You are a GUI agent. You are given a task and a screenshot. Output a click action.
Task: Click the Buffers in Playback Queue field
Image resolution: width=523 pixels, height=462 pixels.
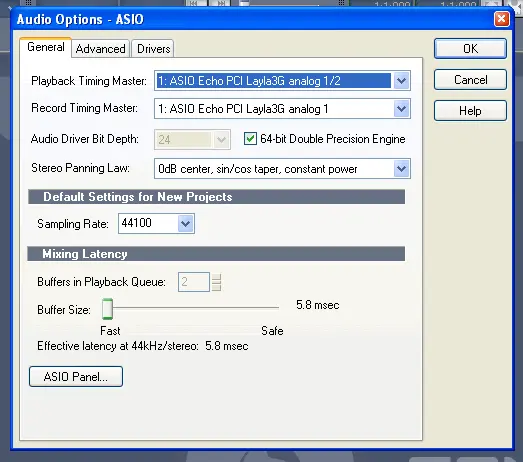tap(193, 282)
